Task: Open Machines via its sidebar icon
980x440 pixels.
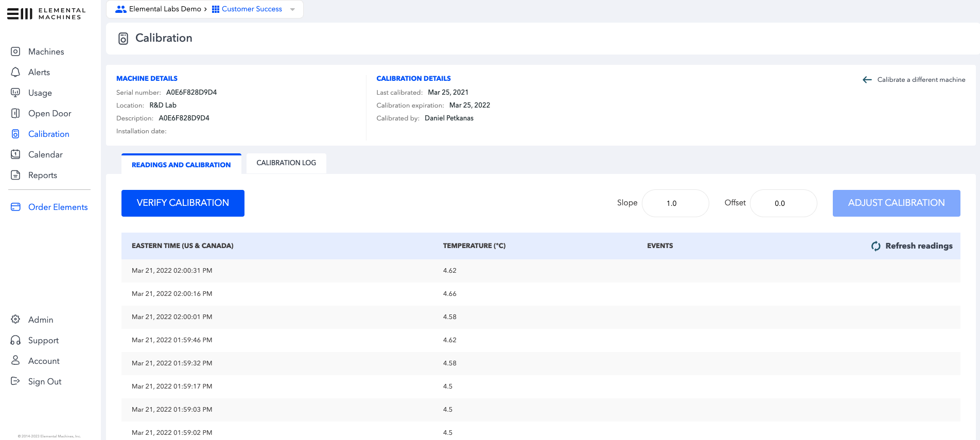Action: tap(15, 51)
